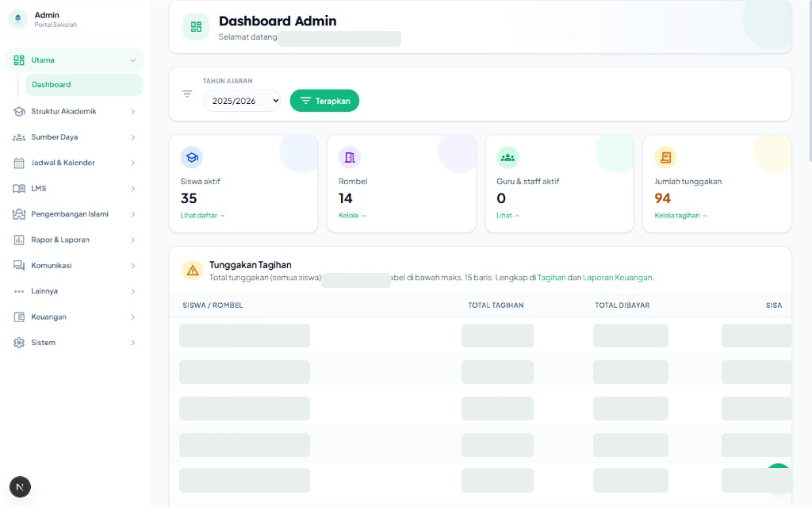Viewport: 812px width, 507px height.
Task: Click the Rapor & Laporan chart icon
Action: (19, 240)
